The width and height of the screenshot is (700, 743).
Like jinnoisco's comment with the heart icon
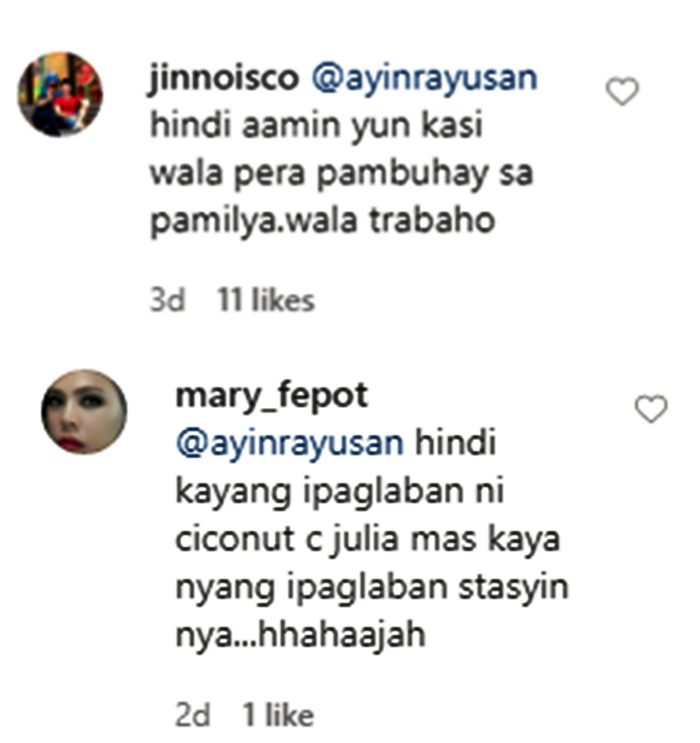pyautogui.click(x=623, y=91)
